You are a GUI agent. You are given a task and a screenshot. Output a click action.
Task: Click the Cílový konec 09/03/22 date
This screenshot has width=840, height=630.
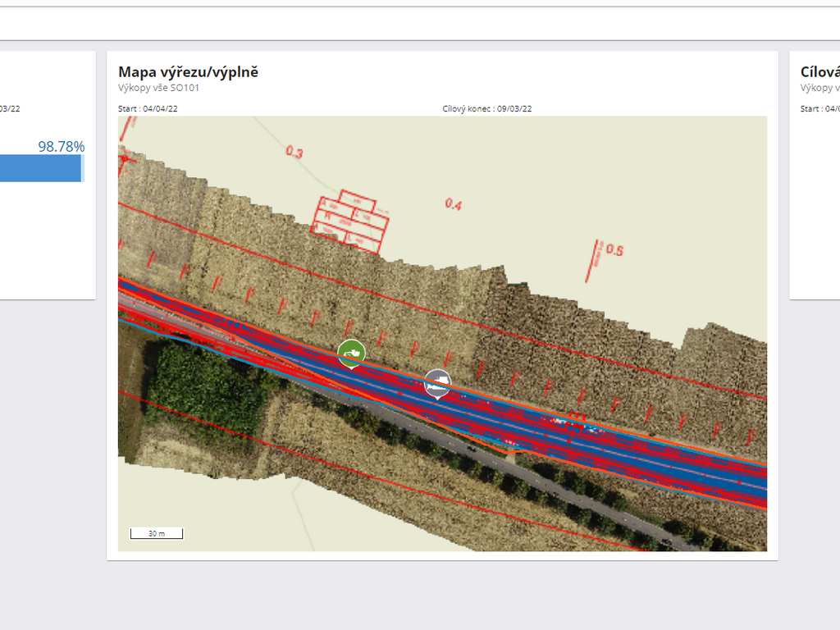point(486,108)
